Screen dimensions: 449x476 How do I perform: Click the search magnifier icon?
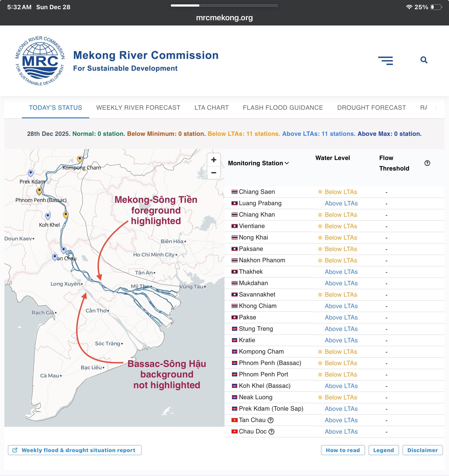[x=424, y=60]
